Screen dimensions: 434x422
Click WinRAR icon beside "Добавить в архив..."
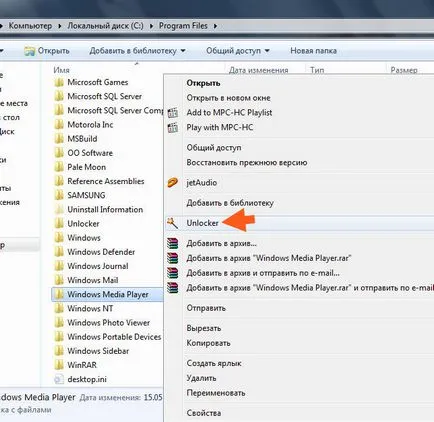[172, 243]
